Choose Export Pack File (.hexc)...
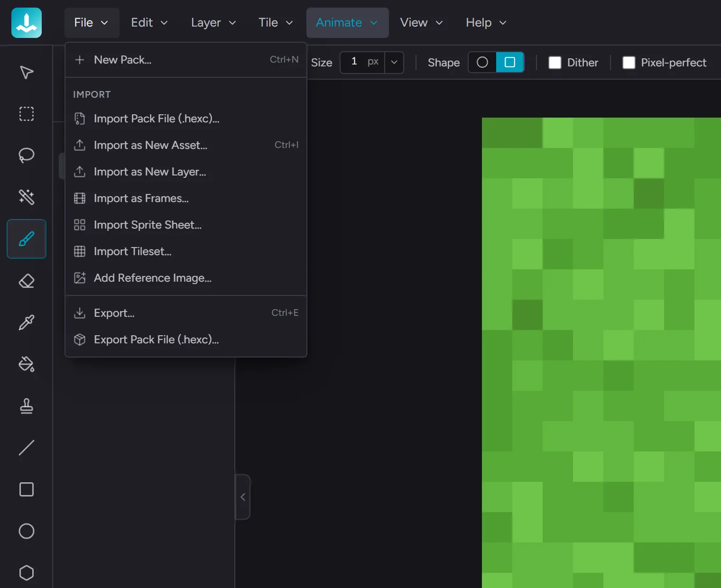Screen dimensions: 721x588 186,340
